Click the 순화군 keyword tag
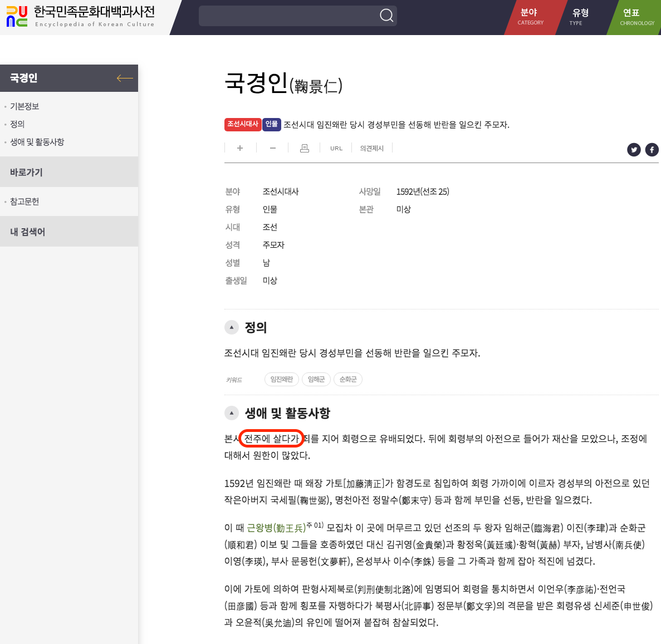 pos(348,379)
